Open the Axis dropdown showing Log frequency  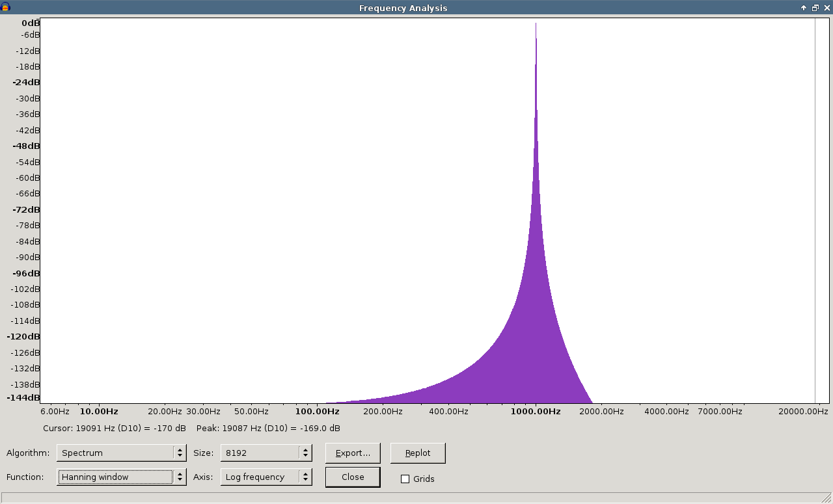pyautogui.click(x=266, y=477)
